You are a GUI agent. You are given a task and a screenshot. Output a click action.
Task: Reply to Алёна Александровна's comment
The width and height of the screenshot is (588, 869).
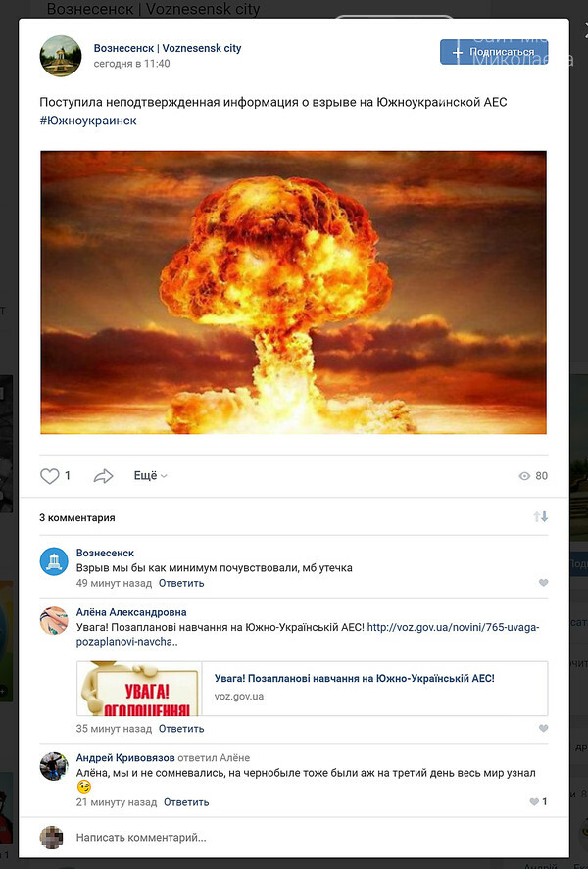pyautogui.click(x=181, y=729)
